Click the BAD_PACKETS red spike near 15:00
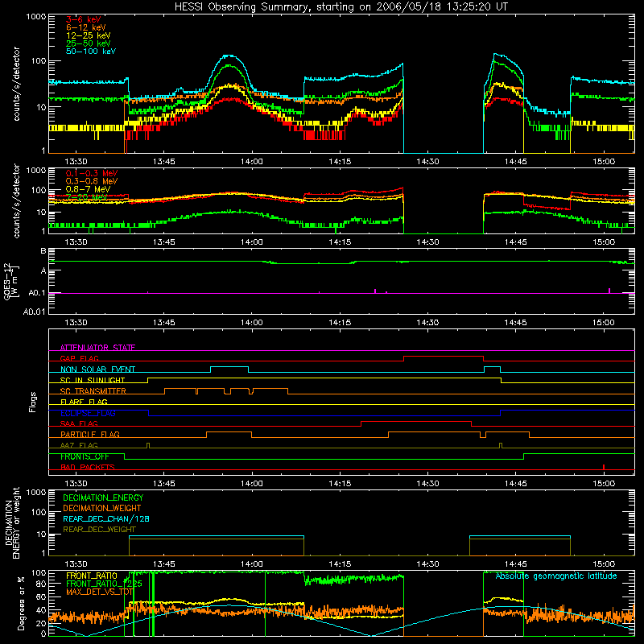 point(603,467)
